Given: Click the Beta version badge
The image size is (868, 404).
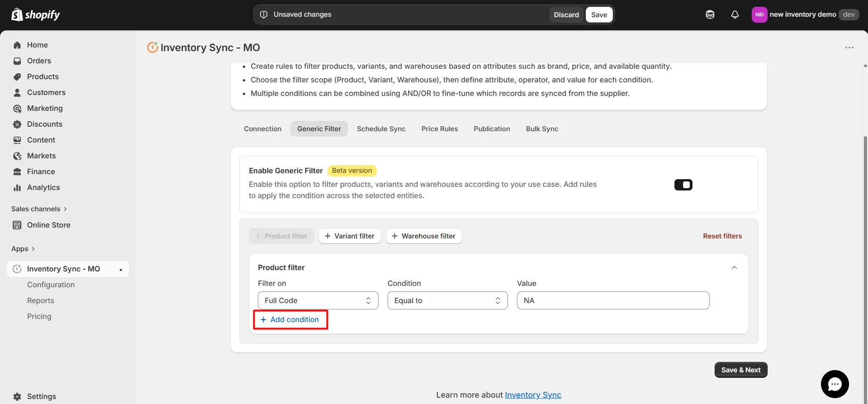Looking at the screenshot, I should pyautogui.click(x=352, y=171).
